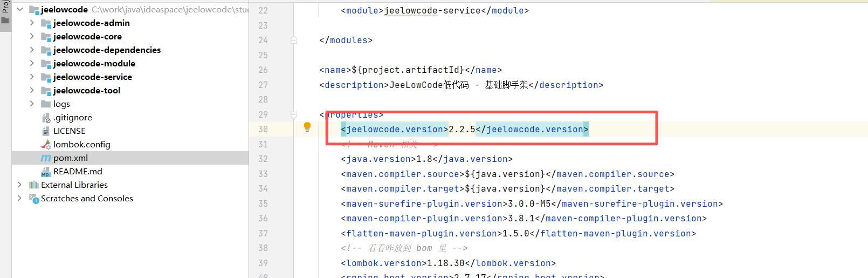Screen dimensions: 868x278
Task: Click the lombok.config file icon
Action: point(46,145)
